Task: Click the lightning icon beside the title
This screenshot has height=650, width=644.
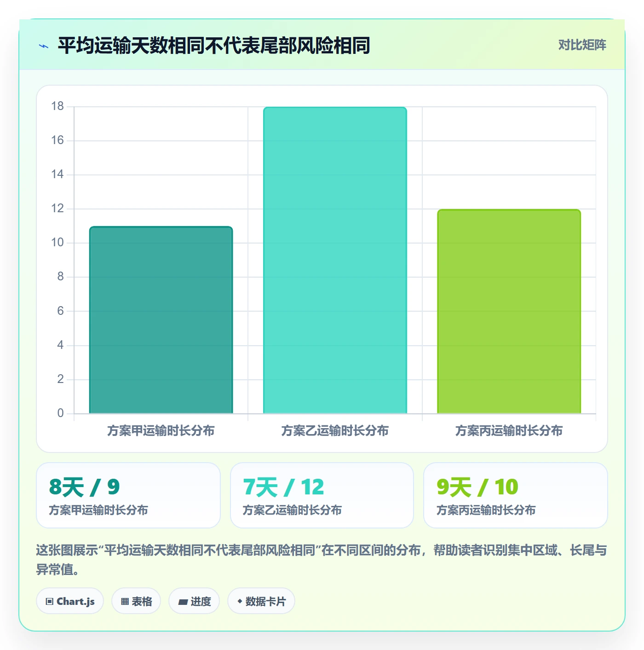Action: (44, 46)
